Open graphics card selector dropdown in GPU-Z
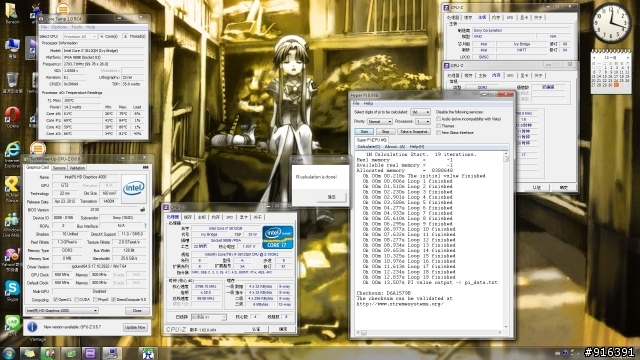 point(62,311)
